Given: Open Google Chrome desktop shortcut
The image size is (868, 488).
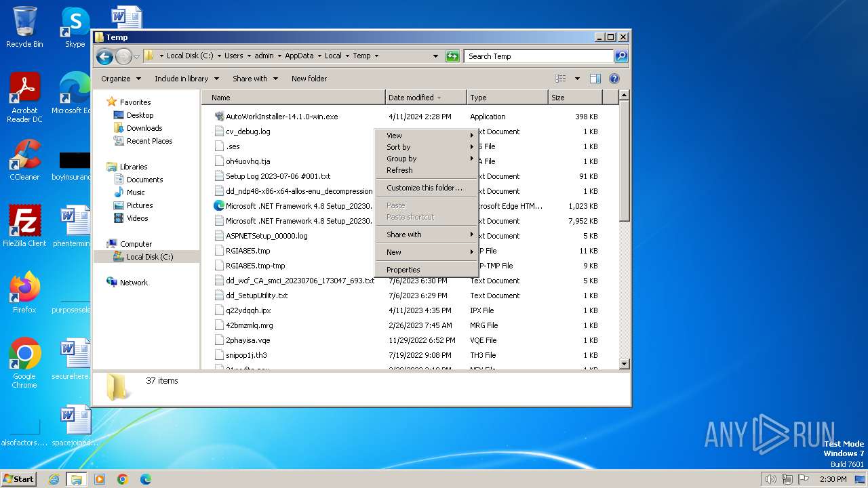Looking at the screenshot, I should [x=24, y=363].
